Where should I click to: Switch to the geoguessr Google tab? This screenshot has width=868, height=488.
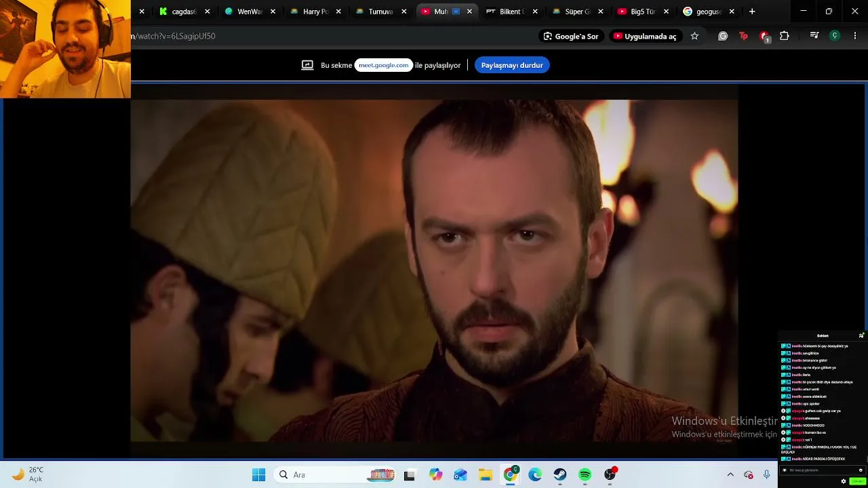tap(709, 12)
